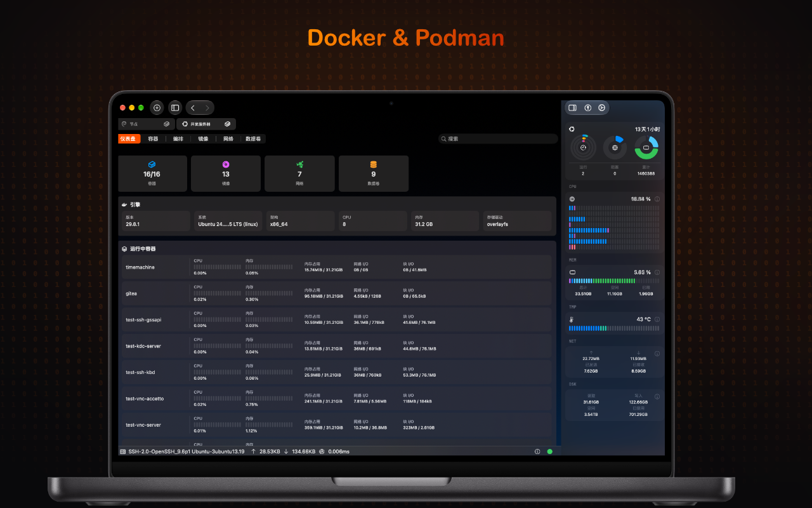This screenshot has width=812, height=508.
Task: Switch to the 编排 compose tab
Action: coord(178,138)
